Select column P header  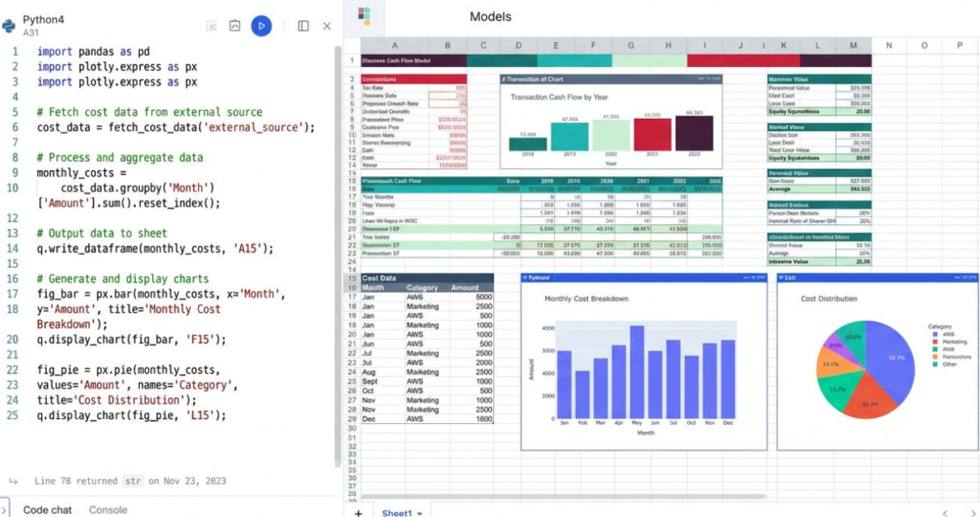959,45
